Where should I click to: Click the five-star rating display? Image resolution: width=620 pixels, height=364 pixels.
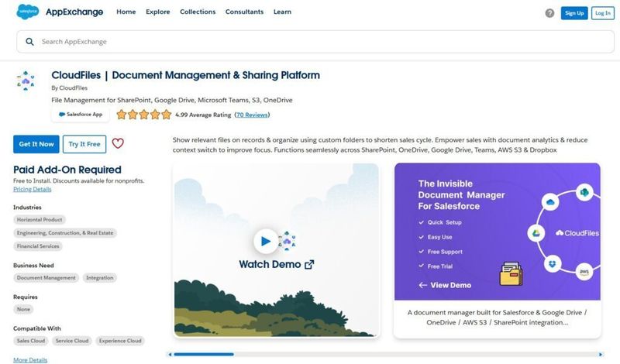[144, 115]
